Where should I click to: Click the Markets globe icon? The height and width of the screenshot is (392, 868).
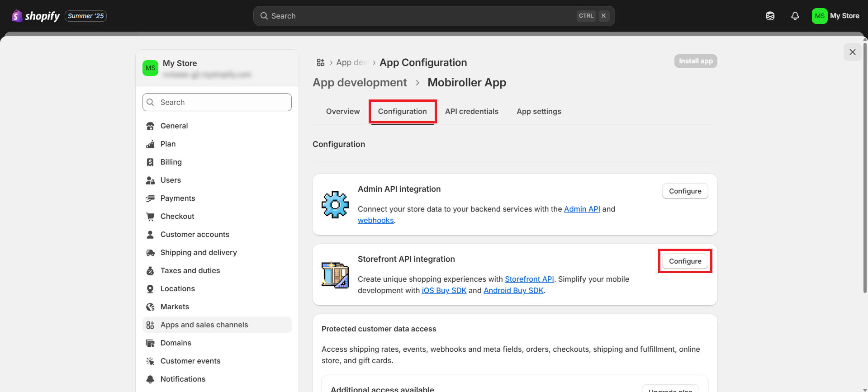150,307
